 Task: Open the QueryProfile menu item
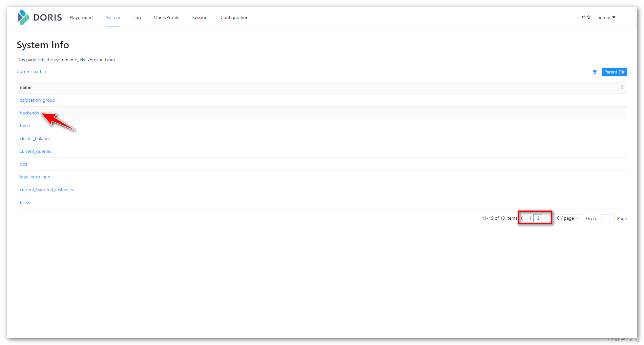(x=167, y=18)
